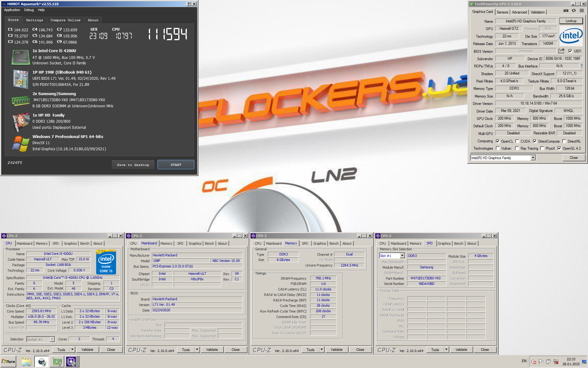Viewport: 588px width, 368px height.
Task: Open Windows Explorer from the taskbar
Action: pyautogui.click(x=26, y=362)
